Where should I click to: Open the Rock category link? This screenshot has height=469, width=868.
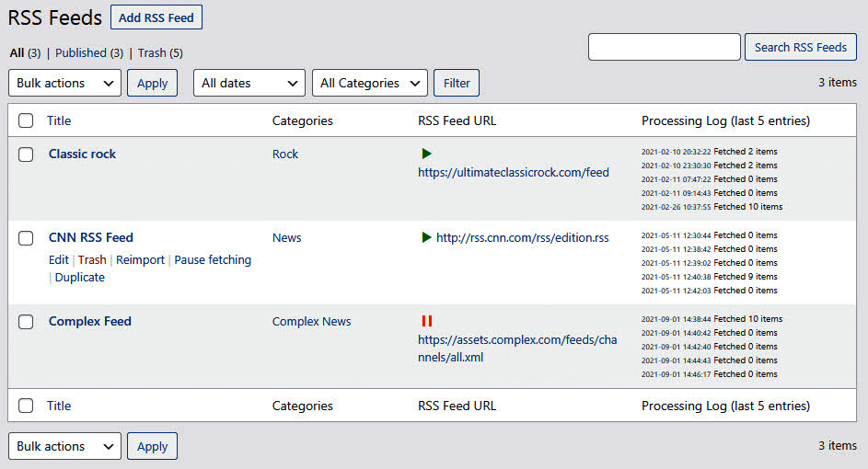tap(285, 154)
